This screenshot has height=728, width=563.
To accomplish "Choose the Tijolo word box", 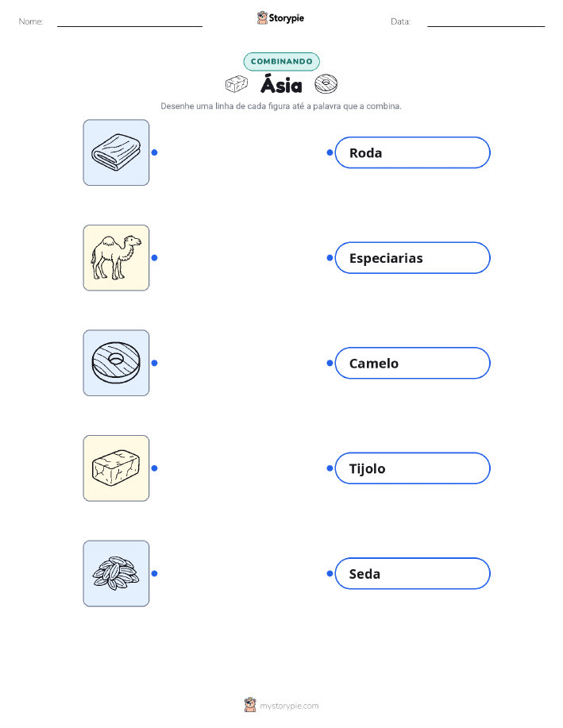I will click(x=412, y=468).
